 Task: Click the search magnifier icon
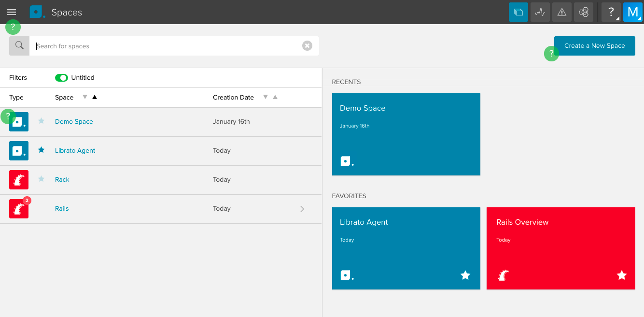[19, 46]
